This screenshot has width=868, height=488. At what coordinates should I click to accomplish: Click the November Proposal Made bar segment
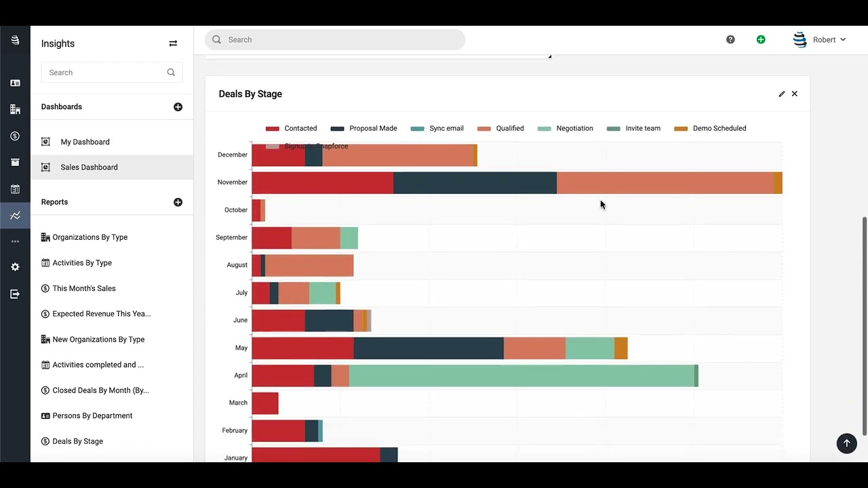(x=475, y=183)
